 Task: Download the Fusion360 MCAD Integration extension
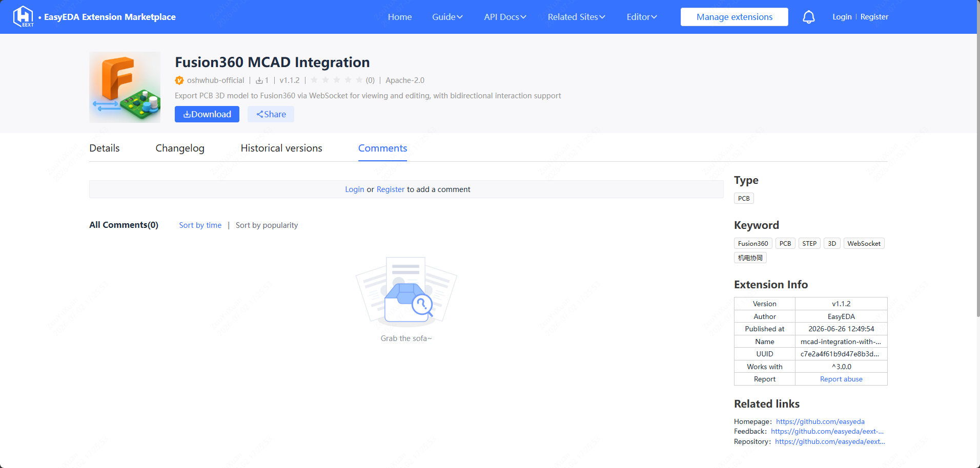[x=207, y=114]
